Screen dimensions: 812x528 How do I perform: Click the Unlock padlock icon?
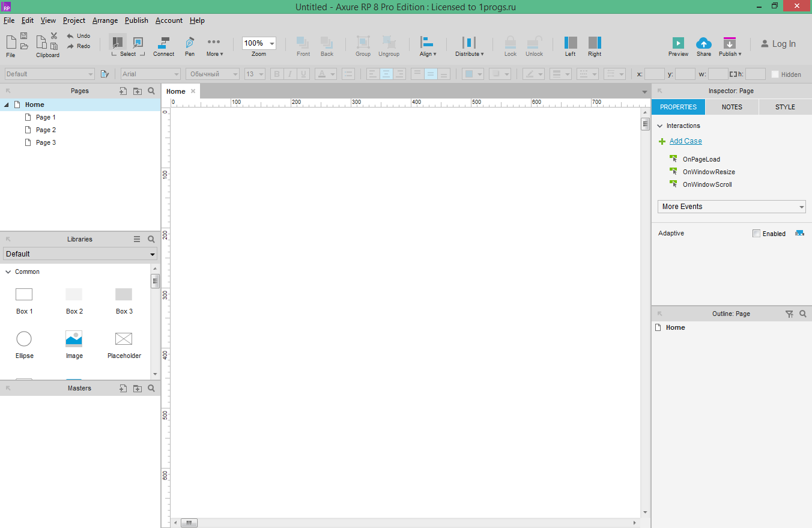pyautogui.click(x=535, y=43)
